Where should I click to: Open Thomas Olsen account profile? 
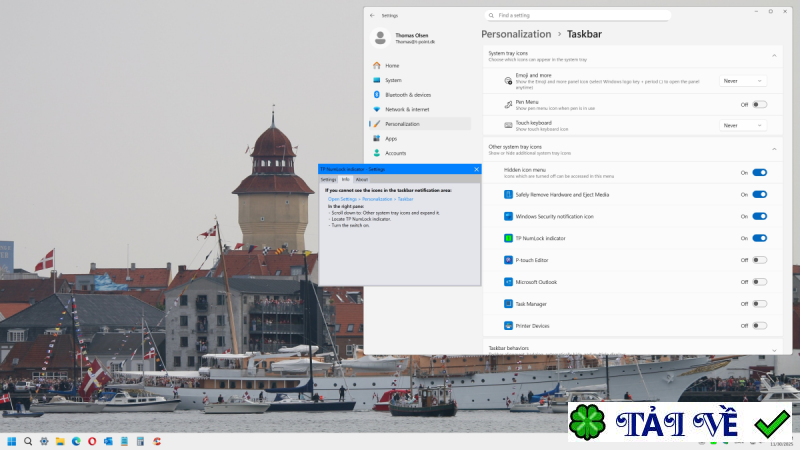click(404, 38)
